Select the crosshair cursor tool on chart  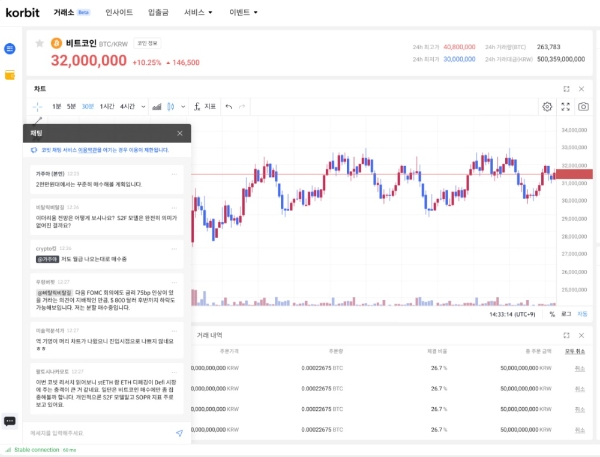37,106
